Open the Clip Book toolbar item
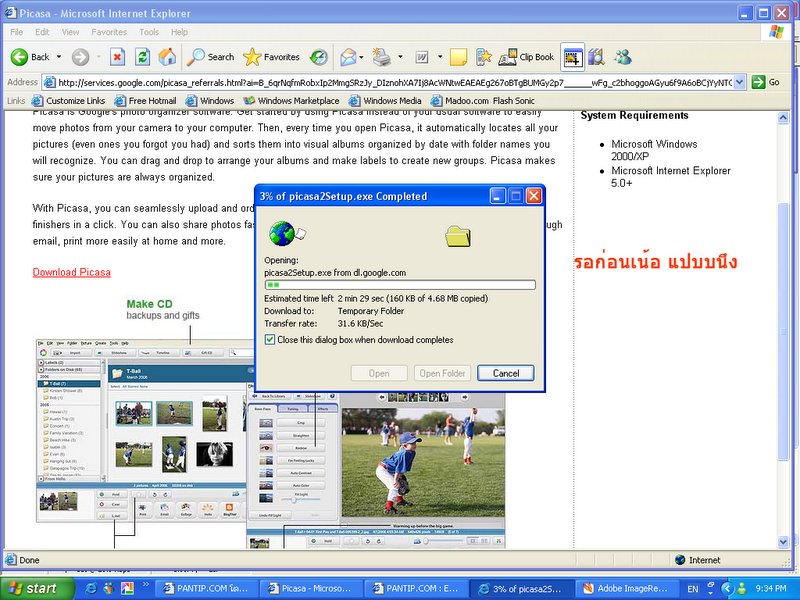This screenshot has height=600, width=800. 527,57
